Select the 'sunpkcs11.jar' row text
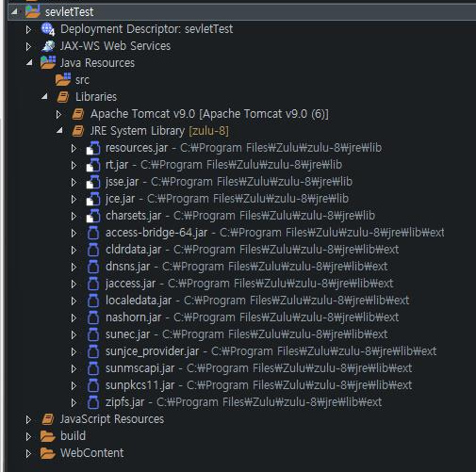The width and height of the screenshot is (476, 472). [258, 385]
